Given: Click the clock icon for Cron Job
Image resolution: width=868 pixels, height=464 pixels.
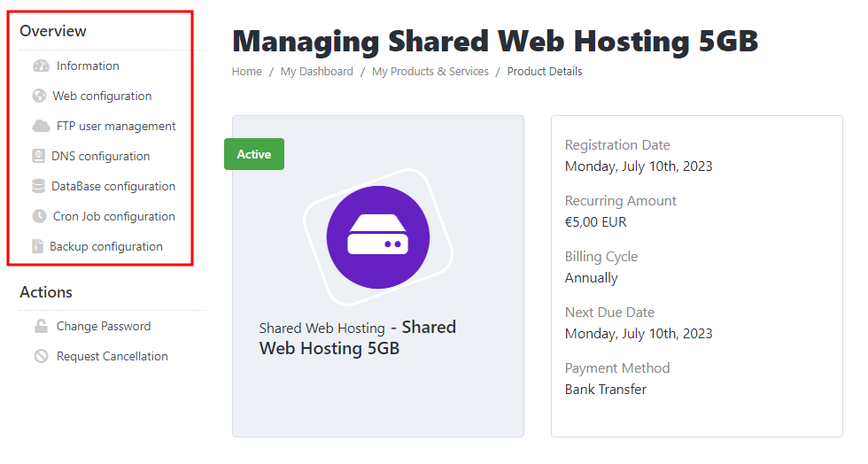Looking at the screenshot, I should [x=39, y=216].
